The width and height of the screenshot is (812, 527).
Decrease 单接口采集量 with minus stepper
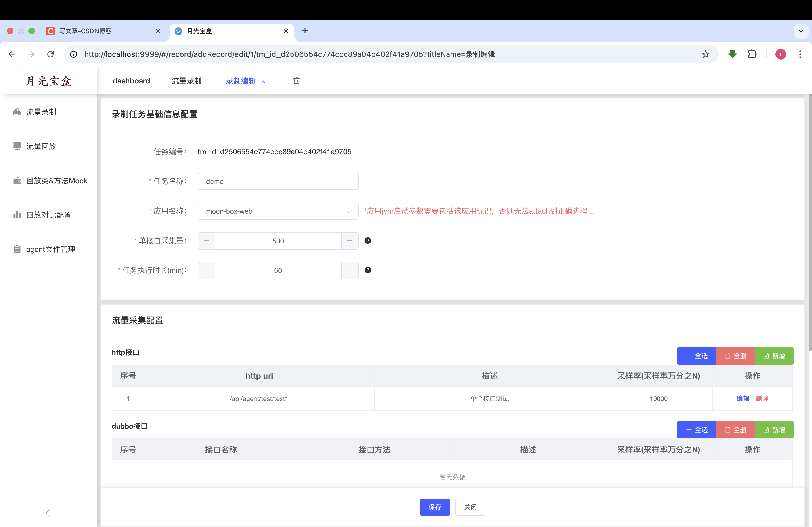pyautogui.click(x=206, y=241)
